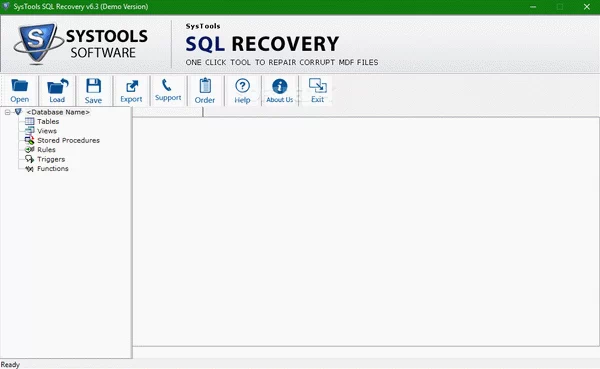The height and width of the screenshot is (369, 600).
Task: Click the Rules icon in tree
Action: pyautogui.click(x=29, y=150)
